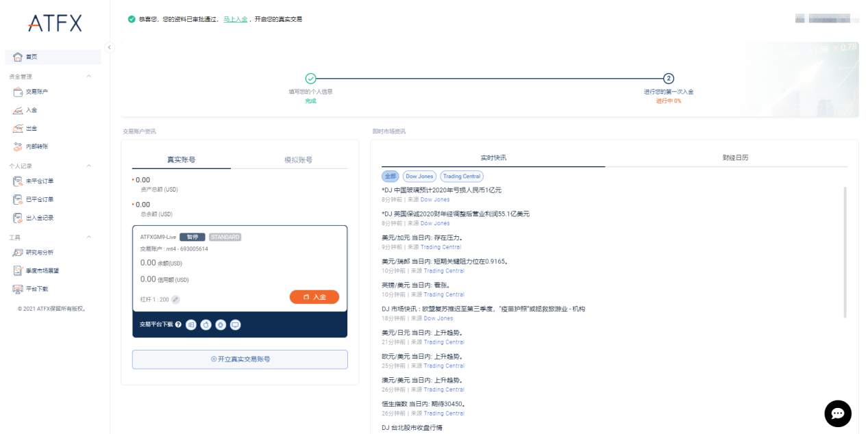Click Dow Jones source under 欧盟复苏 news
This screenshot has width=868, height=434.
pos(438,318)
